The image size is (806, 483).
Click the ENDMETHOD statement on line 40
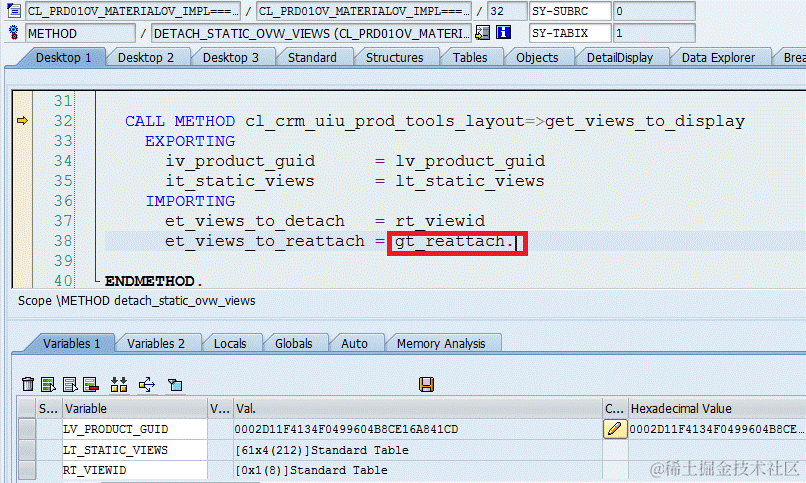point(150,281)
